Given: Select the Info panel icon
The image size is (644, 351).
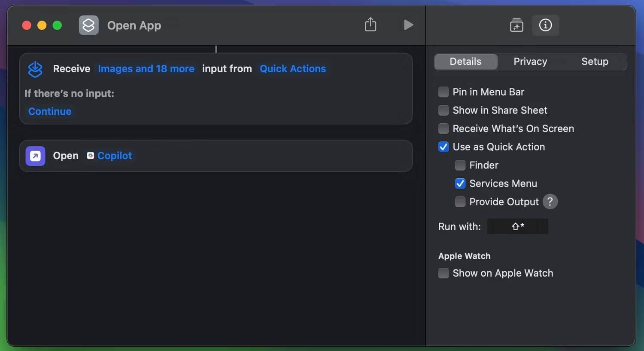Looking at the screenshot, I should (545, 25).
